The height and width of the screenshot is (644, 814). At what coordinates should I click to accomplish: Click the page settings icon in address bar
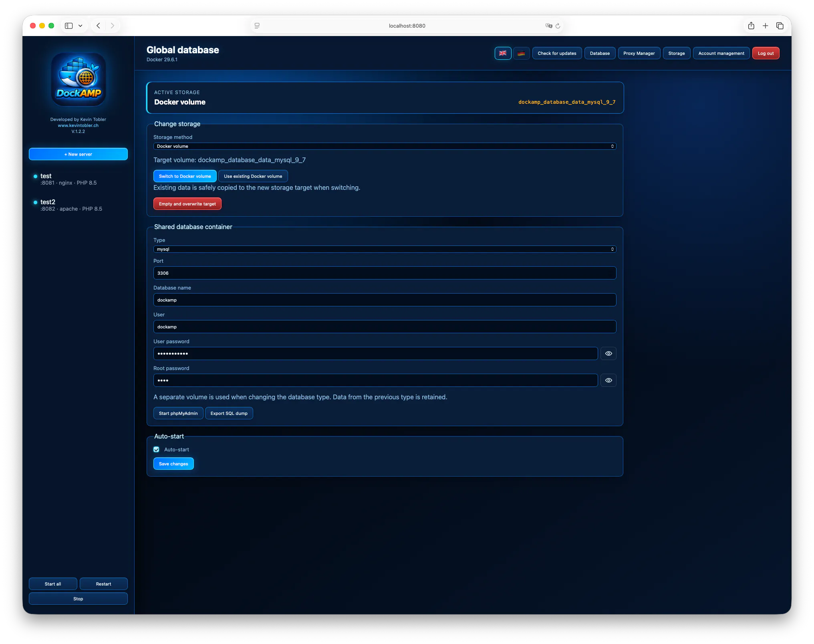257,26
